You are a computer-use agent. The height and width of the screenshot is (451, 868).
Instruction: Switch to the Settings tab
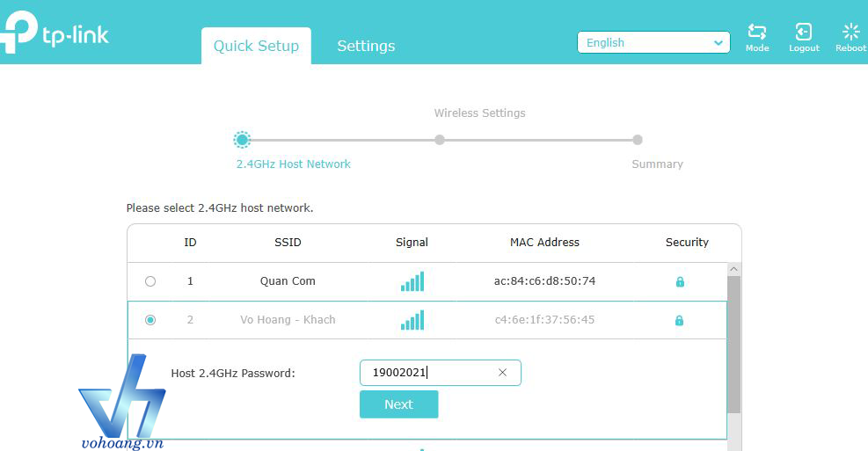[366, 46]
